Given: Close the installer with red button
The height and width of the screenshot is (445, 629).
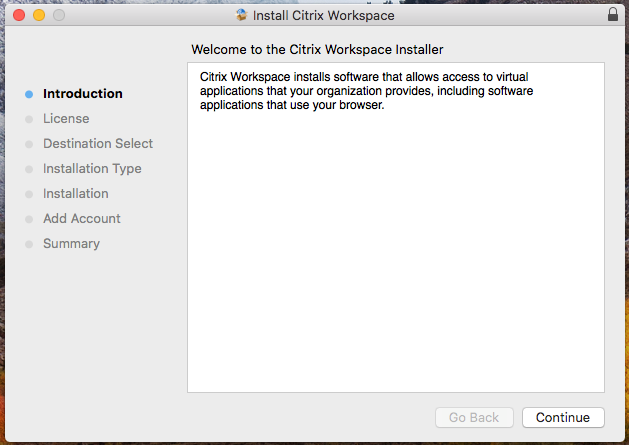Looking at the screenshot, I should 19,15.
